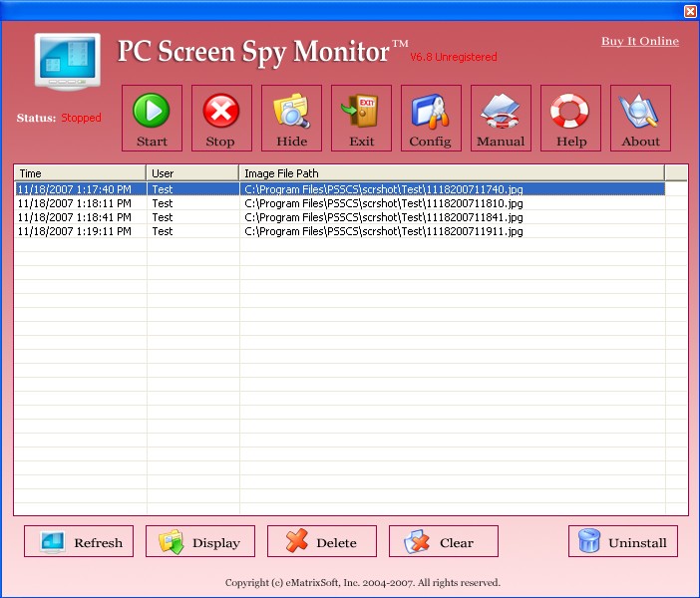Sort list by Time column header
Viewport: 700px width, 598px height.
pyautogui.click(x=80, y=173)
